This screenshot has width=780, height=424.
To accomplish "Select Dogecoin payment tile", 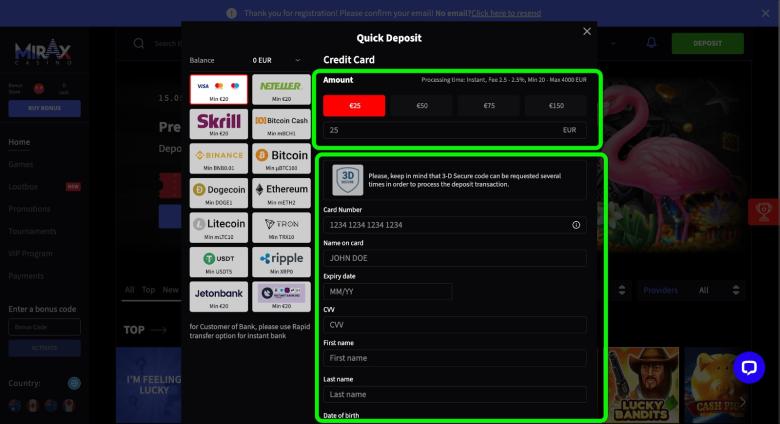I will click(219, 192).
